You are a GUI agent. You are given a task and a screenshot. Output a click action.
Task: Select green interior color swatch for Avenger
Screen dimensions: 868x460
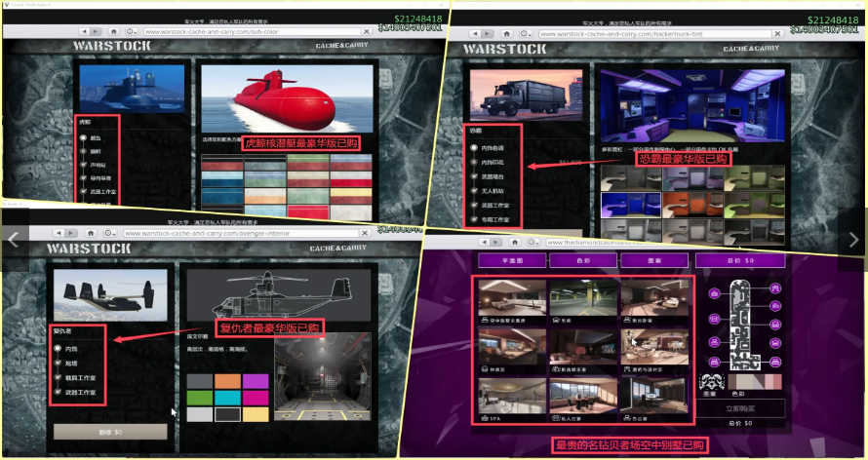click(x=200, y=398)
